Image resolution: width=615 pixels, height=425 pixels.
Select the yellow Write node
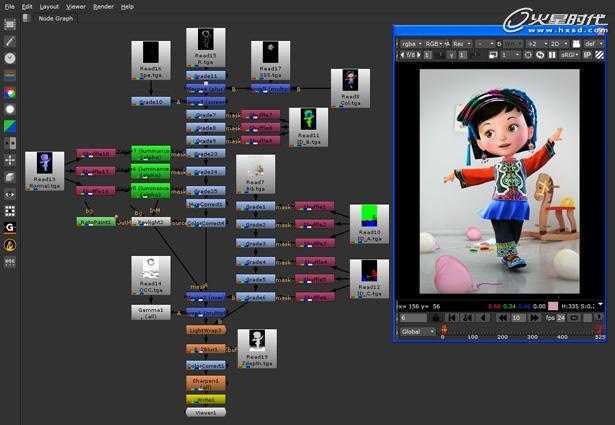tap(206, 400)
